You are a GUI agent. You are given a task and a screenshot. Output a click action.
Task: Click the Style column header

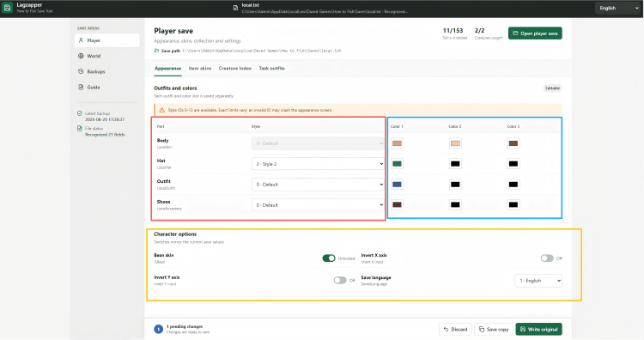pos(256,126)
